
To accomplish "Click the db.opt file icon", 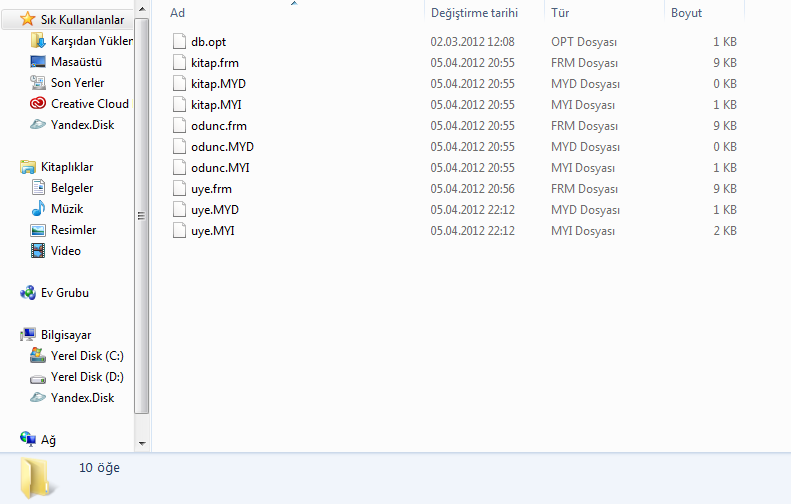I will pos(179,41).
